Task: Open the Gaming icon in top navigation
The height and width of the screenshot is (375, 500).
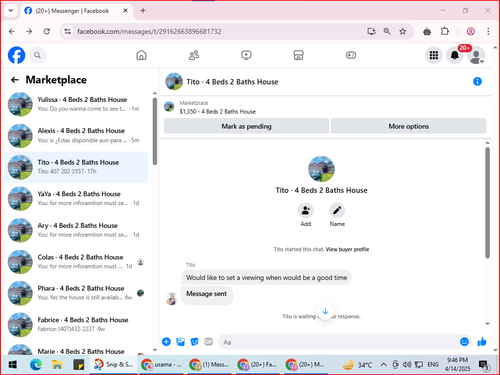Action: [351, 55]
